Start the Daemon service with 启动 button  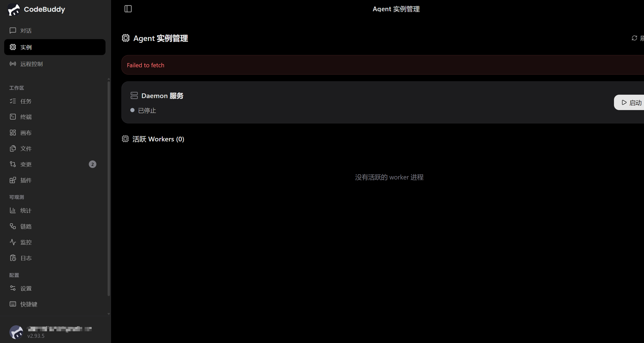(629, 103)
